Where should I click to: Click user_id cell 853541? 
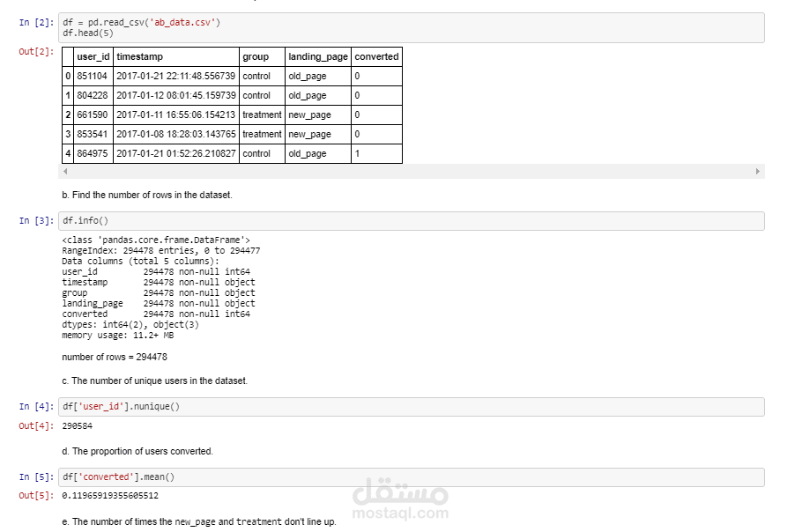[93, 135]
